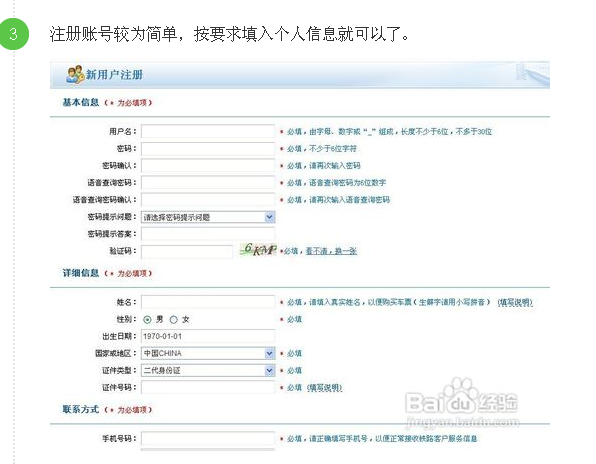
Task: Click the 用户名 input field
Action: tap(208, 131)
